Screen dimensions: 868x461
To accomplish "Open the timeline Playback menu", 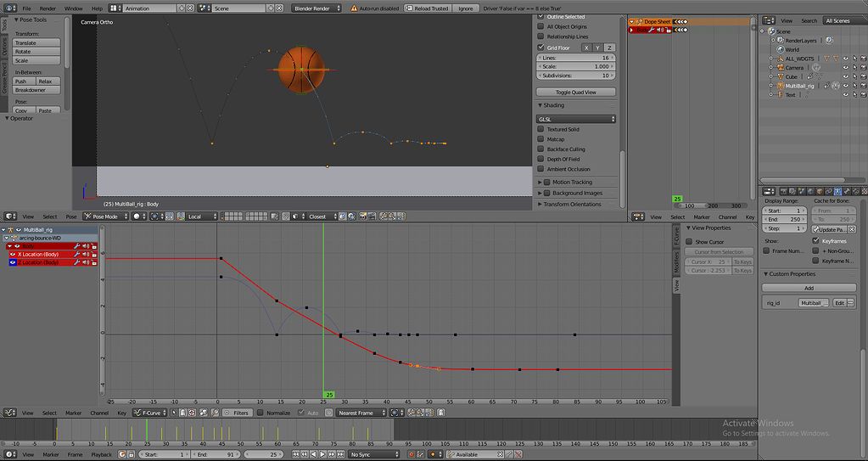I will (x=101, y=454).
